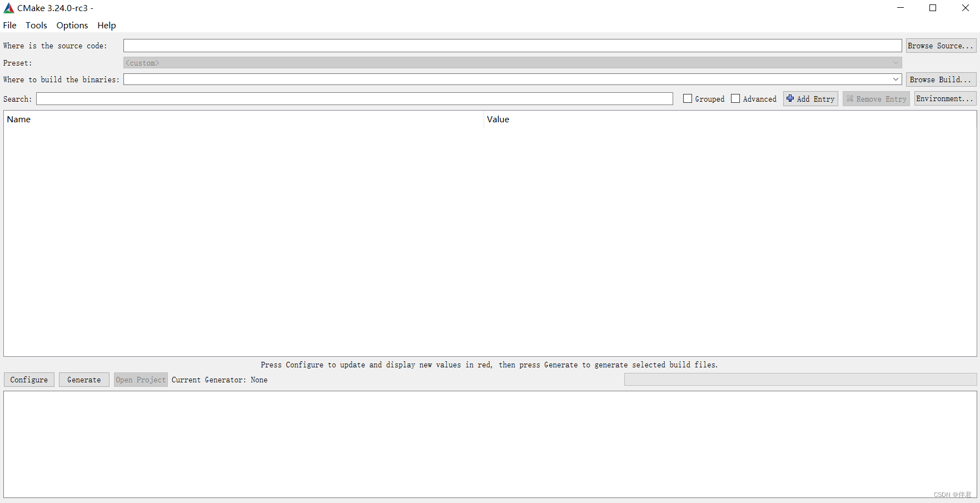This screenshot has width=980, height=503.
Task: Maximize the CMake window
Action: click(x=933, y=8)
